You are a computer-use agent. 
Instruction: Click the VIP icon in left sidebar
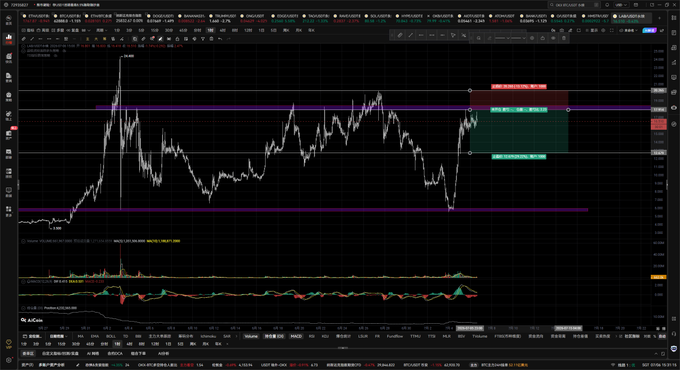pos(8,344)
